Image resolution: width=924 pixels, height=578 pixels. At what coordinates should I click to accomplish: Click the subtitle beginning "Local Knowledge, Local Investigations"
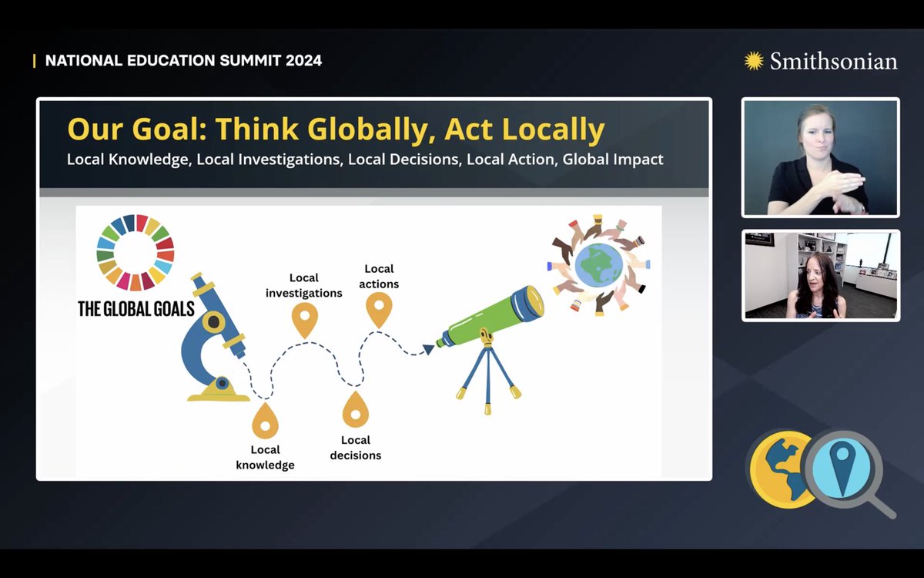click(365, 160)
